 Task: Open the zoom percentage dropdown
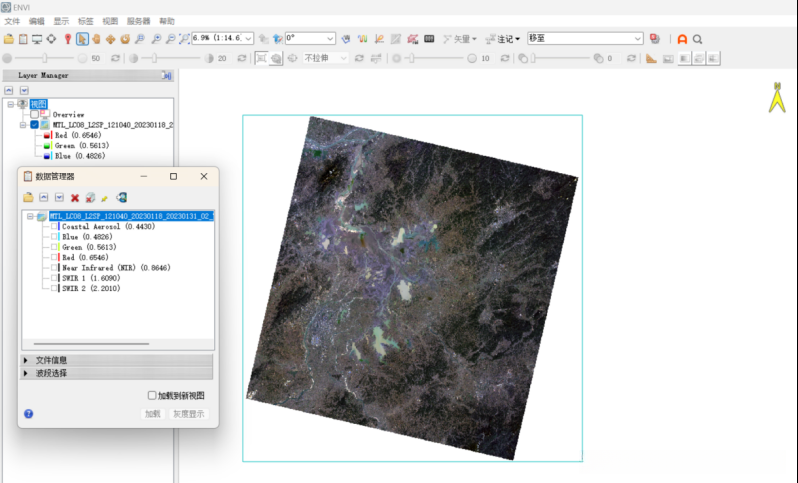click(248, 39)
